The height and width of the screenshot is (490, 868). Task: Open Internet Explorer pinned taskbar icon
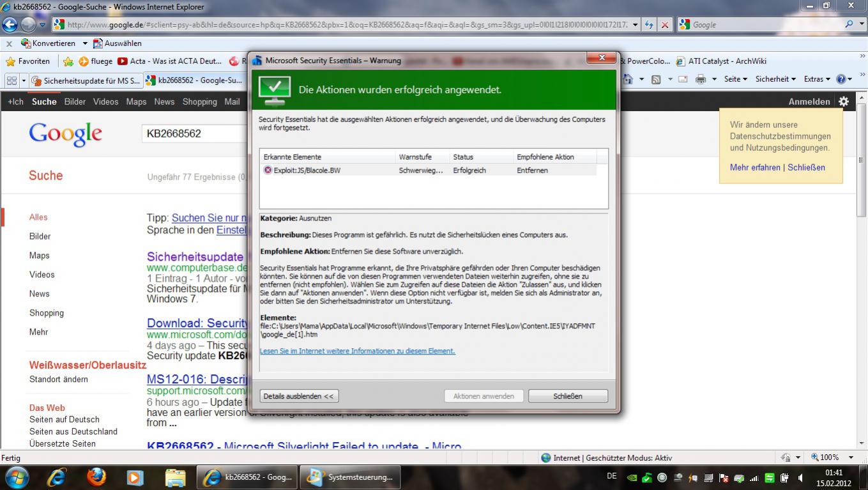point(57,477)
